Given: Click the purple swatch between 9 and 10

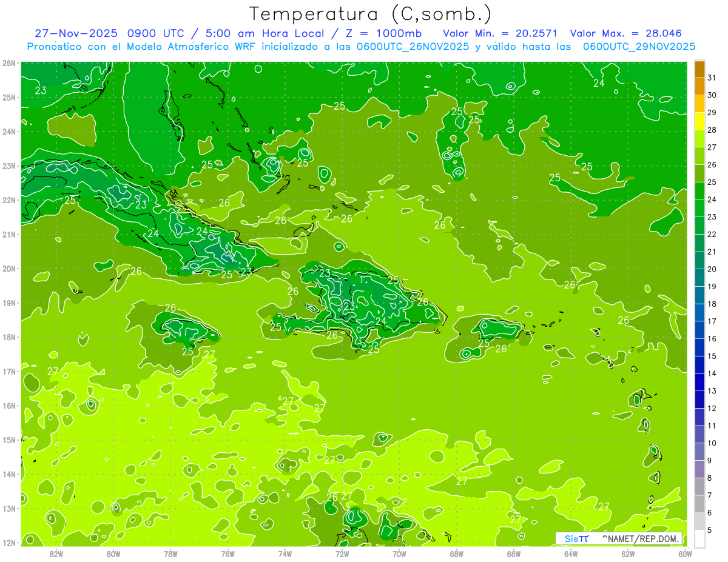Looking at the screenshot, I should pos(699,452).
